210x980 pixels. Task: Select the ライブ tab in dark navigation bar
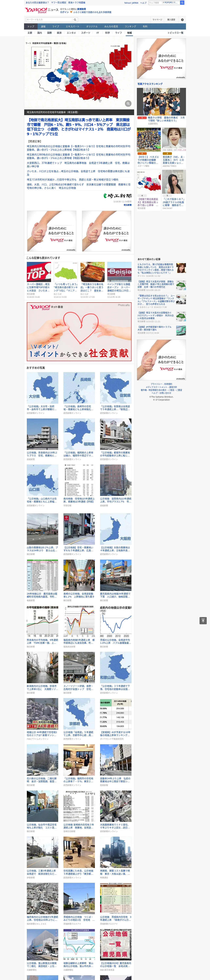pyautogui.click(x=56, y=27)
